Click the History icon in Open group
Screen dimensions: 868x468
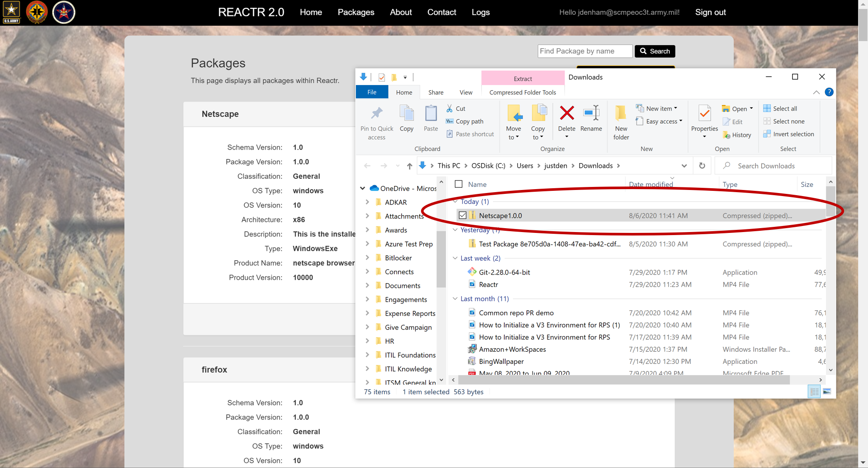[727, 135]
